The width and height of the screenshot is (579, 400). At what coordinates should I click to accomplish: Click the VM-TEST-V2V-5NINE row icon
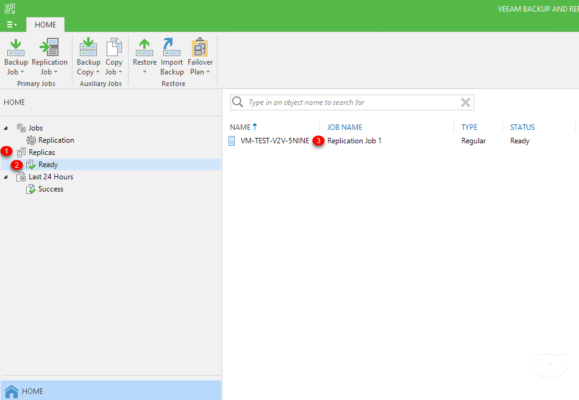click(232, 141)
